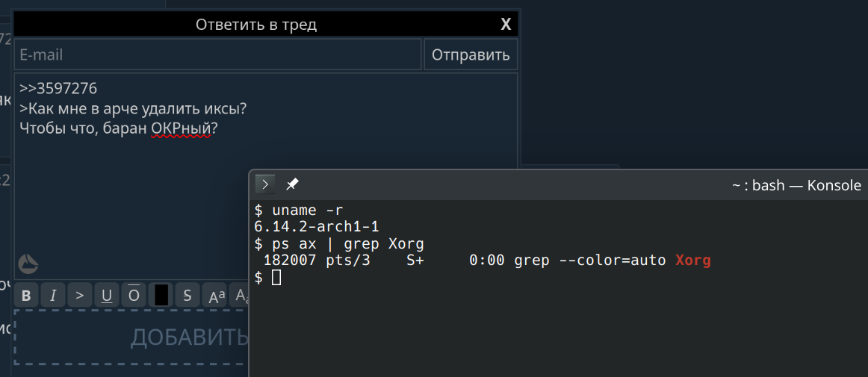This screenshot has height=377, width=868.
Task: Click the >>3597276 reply reference text
Action: [x=58, y=88]
